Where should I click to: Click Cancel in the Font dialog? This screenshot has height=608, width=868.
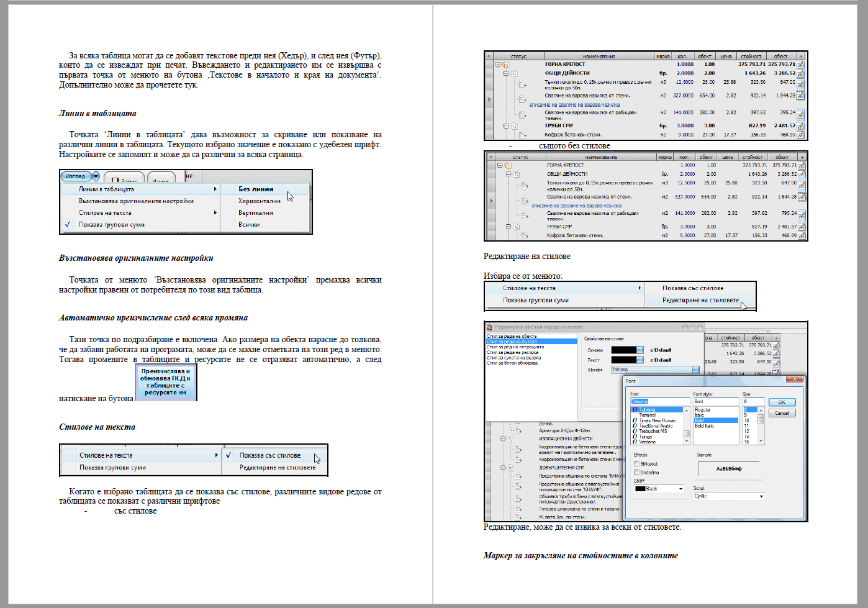pos(782,413)
